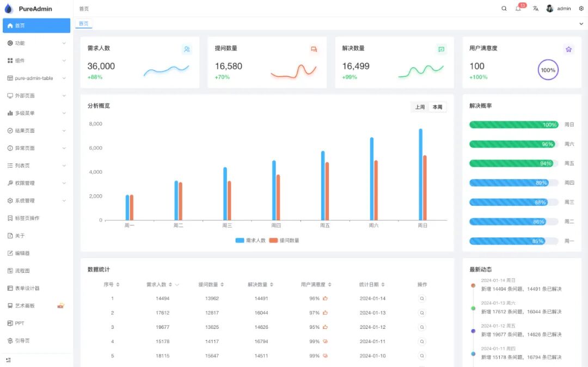Switch chart to 上周
588x367 pixels.
click(x=420, y=107)
